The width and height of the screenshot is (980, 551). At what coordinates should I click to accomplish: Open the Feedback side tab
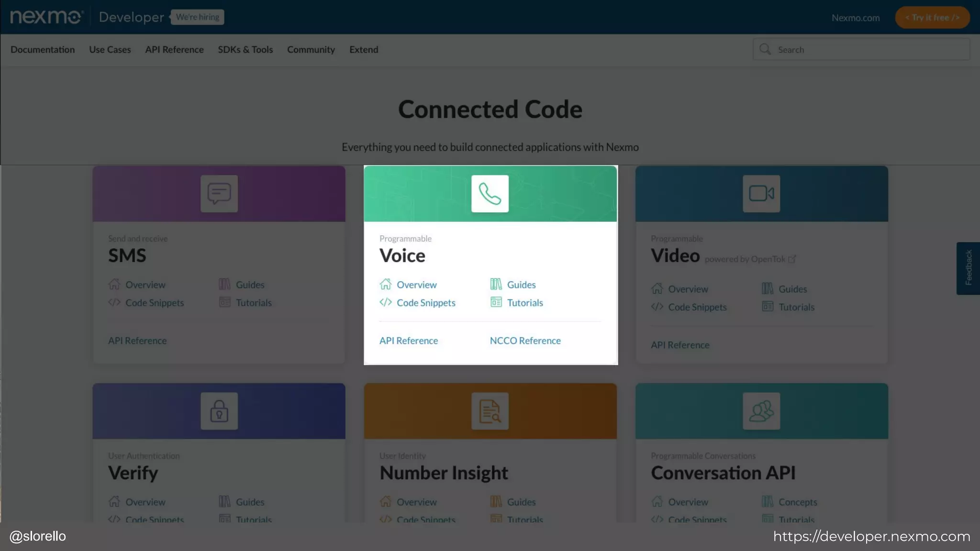(x=968, y=268)
